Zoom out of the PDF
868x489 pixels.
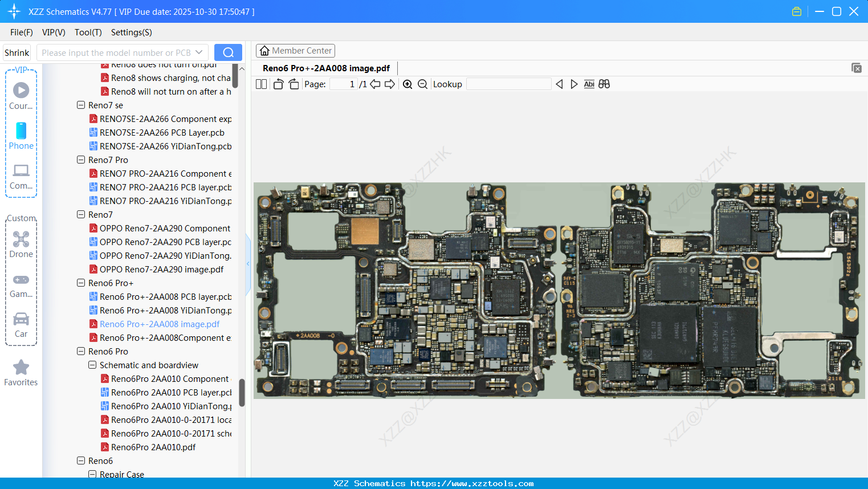point(422,84)
